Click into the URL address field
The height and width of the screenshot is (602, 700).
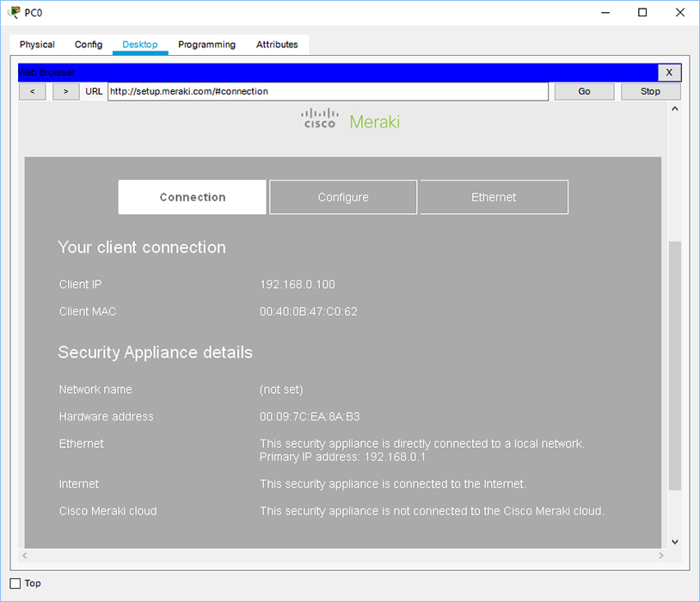tap(328, 91)
